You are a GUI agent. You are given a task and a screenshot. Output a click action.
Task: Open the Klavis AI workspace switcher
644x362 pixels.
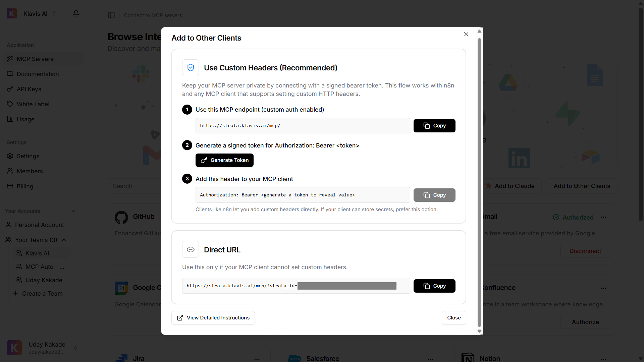coord(54,13)
